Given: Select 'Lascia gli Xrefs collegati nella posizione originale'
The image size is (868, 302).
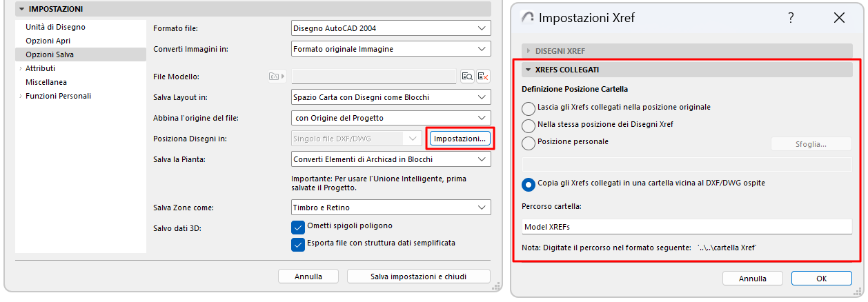Looking at the screenshot, I should click(529, 108).
